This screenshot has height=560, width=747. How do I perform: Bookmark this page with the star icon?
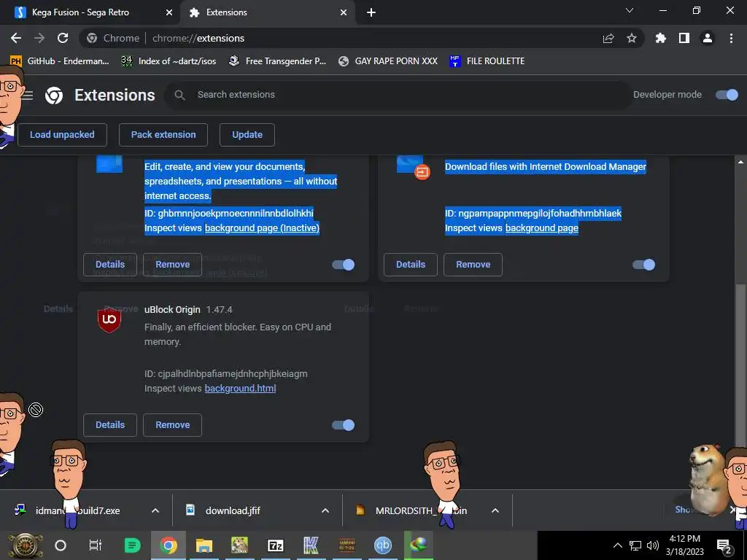(x=632, y=38)
